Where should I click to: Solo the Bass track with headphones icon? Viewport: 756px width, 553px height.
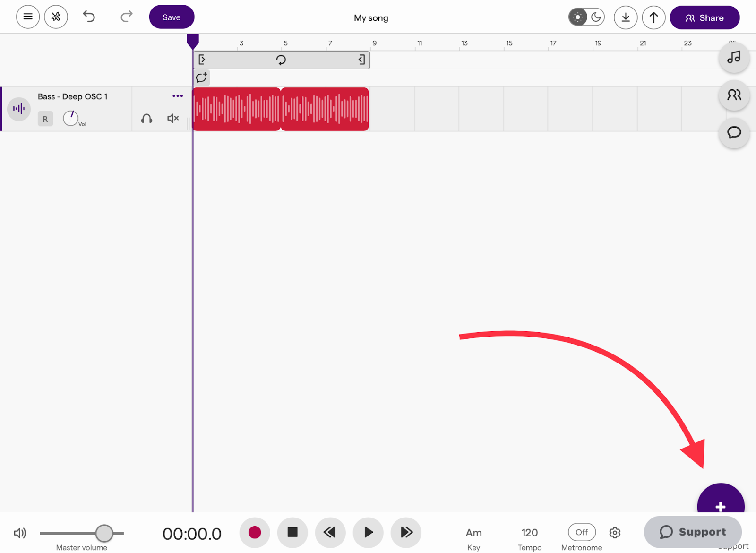pos(146,118)
